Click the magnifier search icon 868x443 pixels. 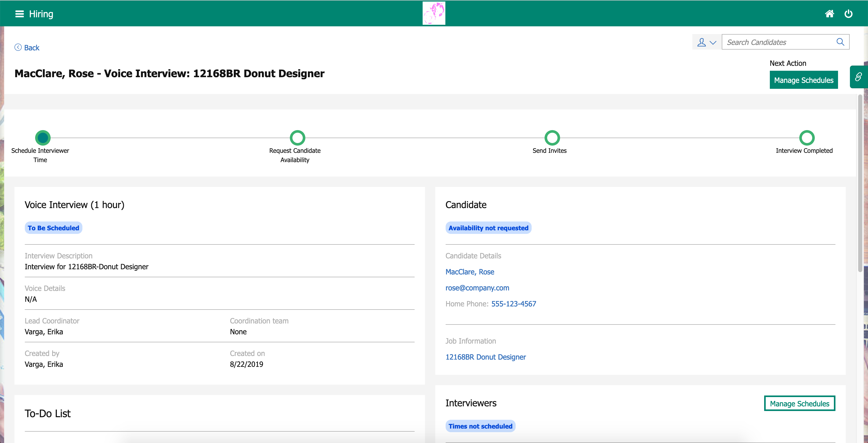840,42
